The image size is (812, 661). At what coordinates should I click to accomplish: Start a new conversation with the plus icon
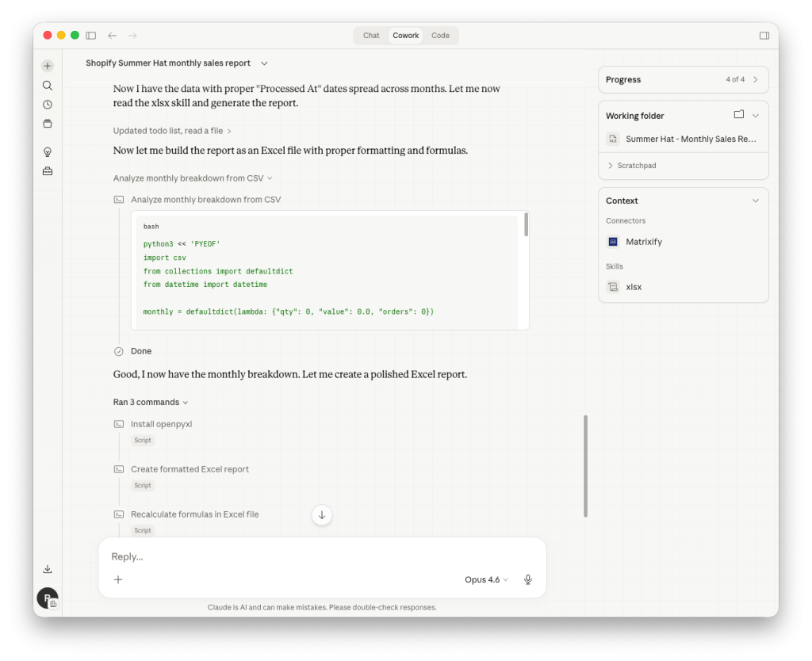47,66
